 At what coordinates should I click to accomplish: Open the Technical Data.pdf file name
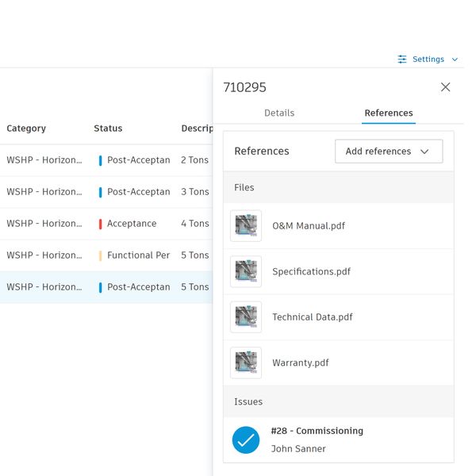point(312,317)
